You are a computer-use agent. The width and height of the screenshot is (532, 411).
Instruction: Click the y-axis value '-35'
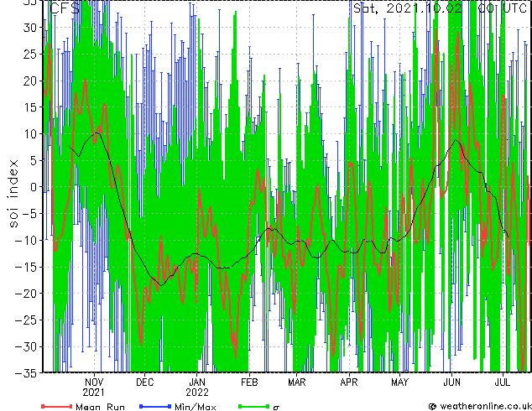coord(26,373)
